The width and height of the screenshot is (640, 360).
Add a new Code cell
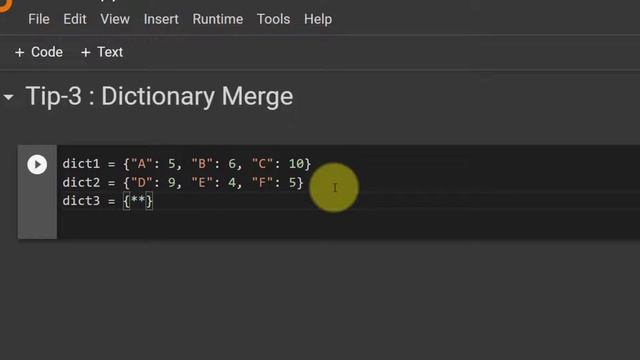pyautogui.click(x=39, y=52)
